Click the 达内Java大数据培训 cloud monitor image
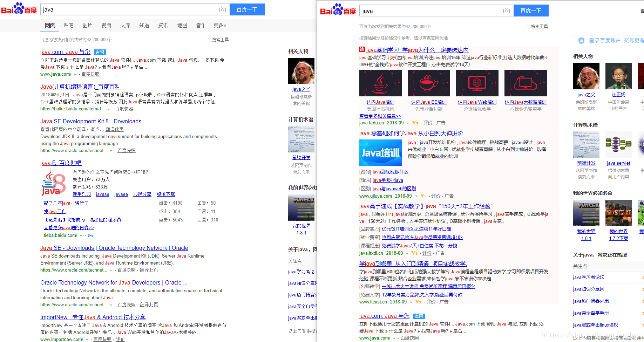 [526, 83]
